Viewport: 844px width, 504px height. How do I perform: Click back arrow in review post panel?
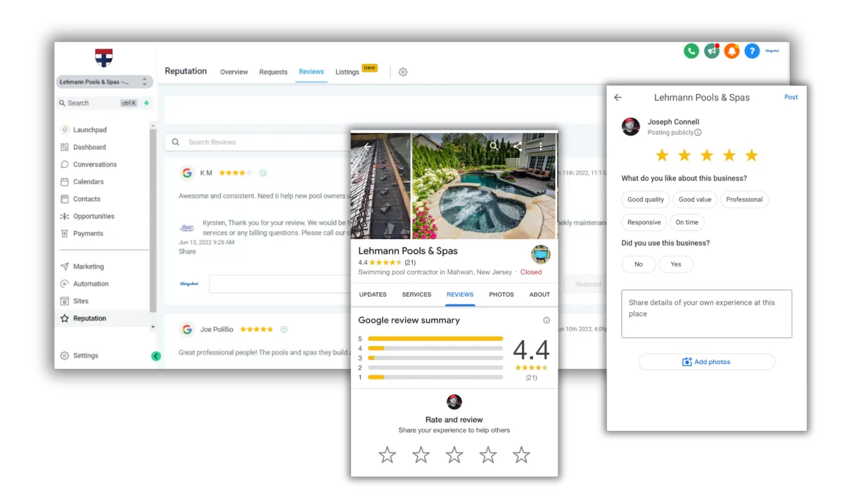[618, 97]
